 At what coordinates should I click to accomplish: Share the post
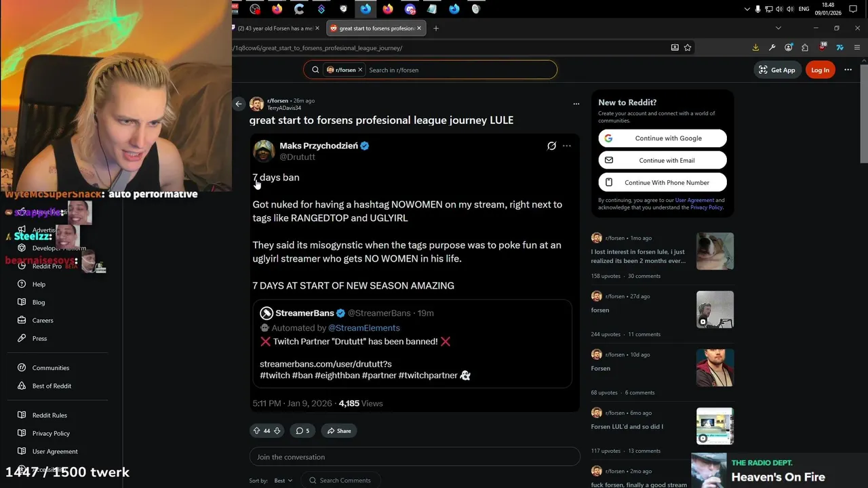(x=339, y=430)
